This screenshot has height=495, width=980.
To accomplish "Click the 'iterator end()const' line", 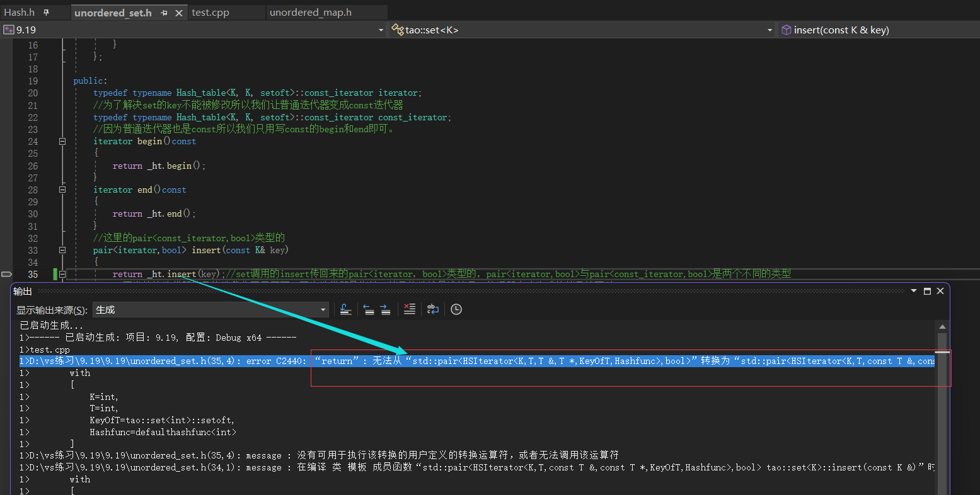I will pos(139,190).
